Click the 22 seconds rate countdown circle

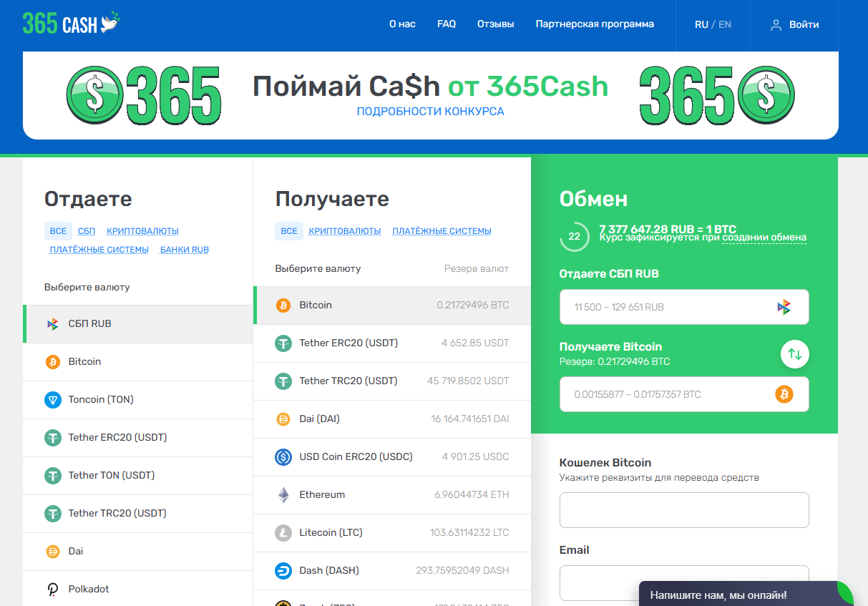[574, 236]
